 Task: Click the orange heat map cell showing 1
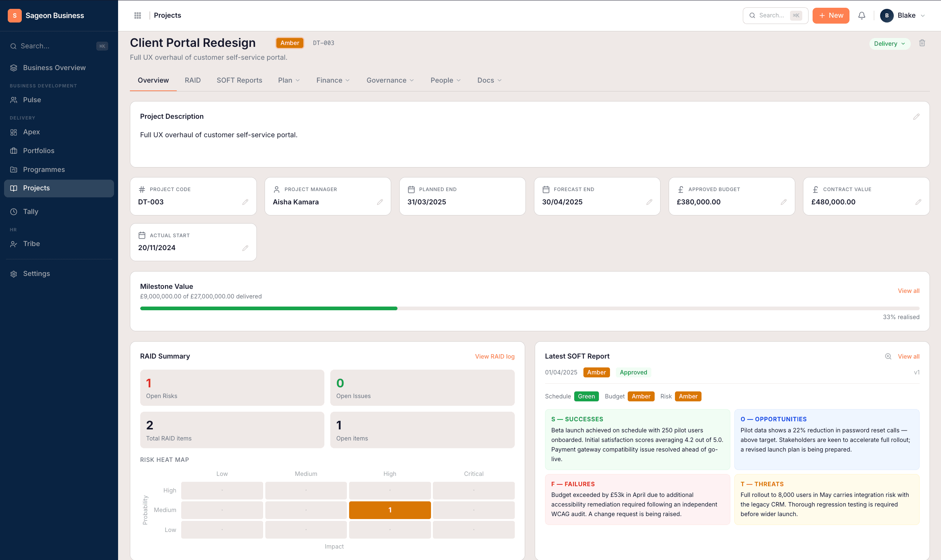pos(390,510)
